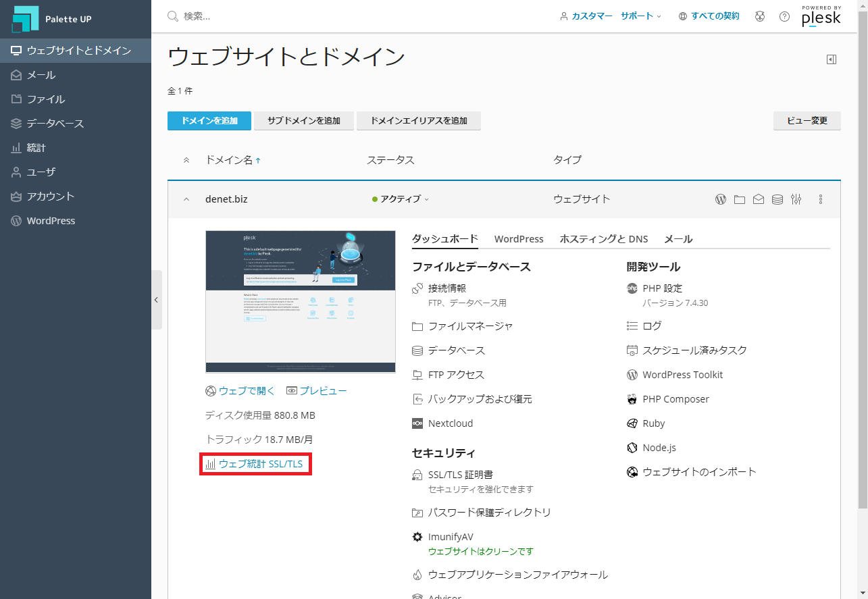Open hosting settings sliders icon in denet.biz row
Image resolution: width=868 pixels, height=599 pixels.
(x=796, y=199)
